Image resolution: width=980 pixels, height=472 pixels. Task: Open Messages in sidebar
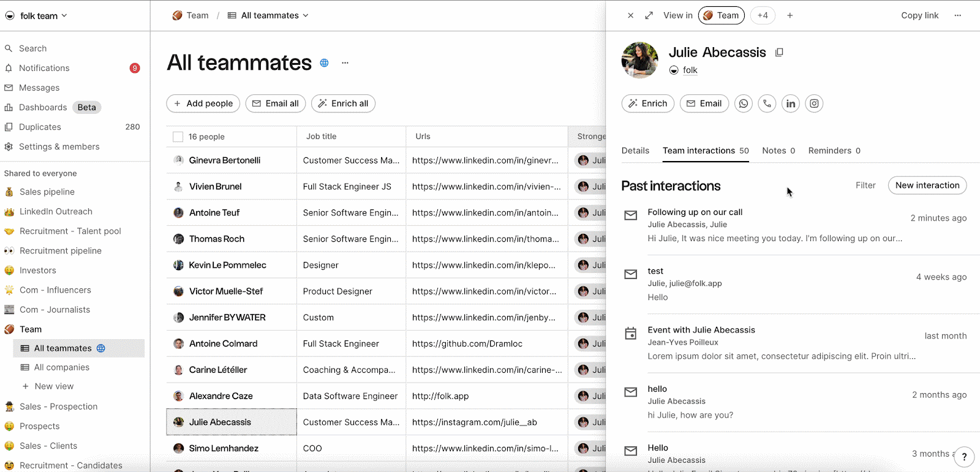[39, 88]
